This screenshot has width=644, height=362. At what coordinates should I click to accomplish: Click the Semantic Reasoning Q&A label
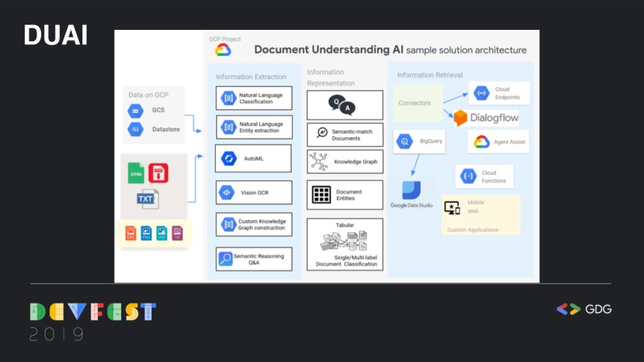[x=258, y=259]
